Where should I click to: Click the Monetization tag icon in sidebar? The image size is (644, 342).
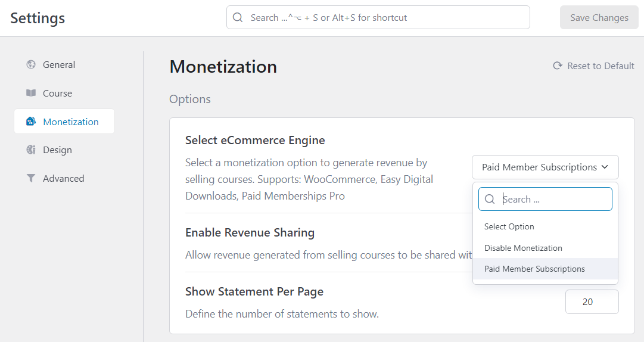pos(31,122)
